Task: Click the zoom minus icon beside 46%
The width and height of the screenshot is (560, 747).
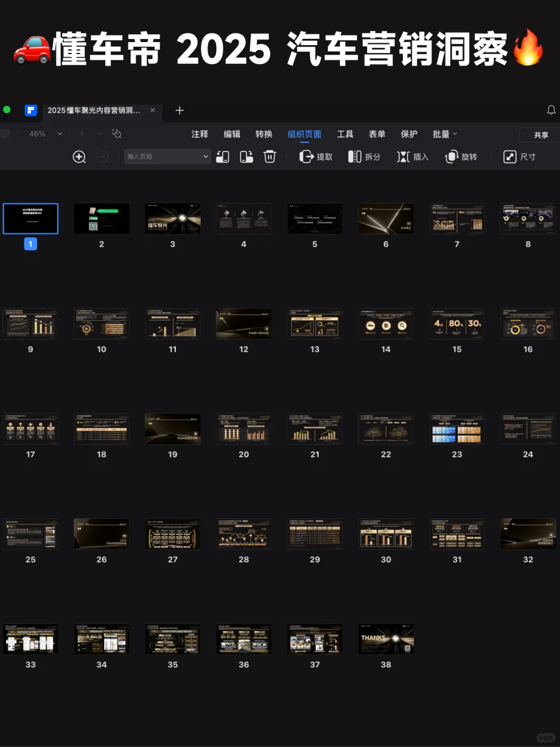Action: click(x=99, y=134)
